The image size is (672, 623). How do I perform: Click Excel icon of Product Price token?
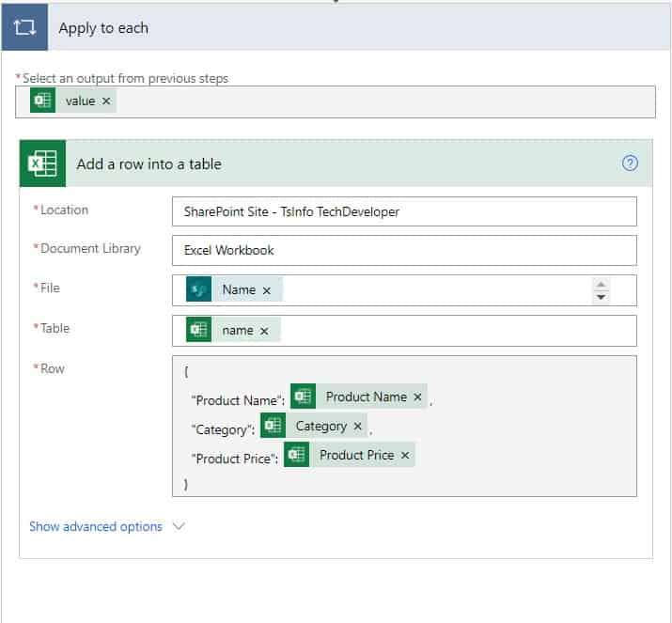click(x=297, y=454)
